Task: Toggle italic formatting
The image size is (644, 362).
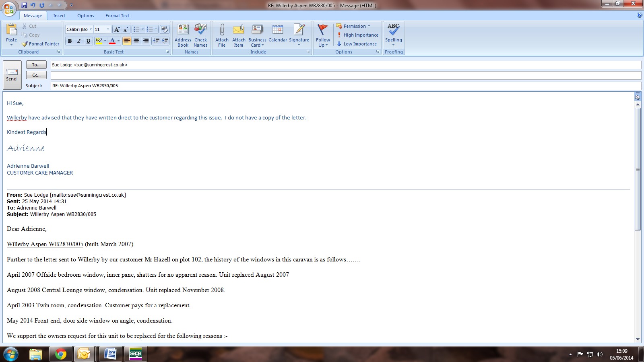Action: pyautogui.click(x=79, y=41)
